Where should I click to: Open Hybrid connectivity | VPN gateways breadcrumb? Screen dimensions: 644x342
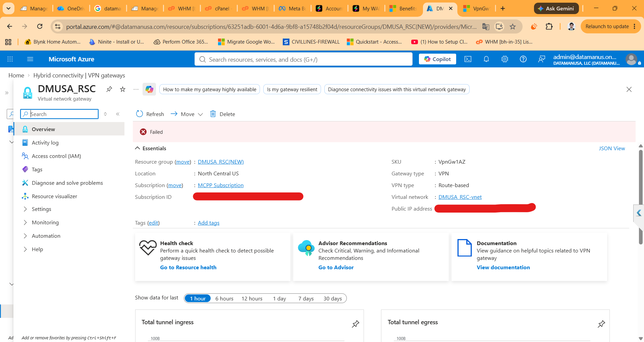[79, 75]
